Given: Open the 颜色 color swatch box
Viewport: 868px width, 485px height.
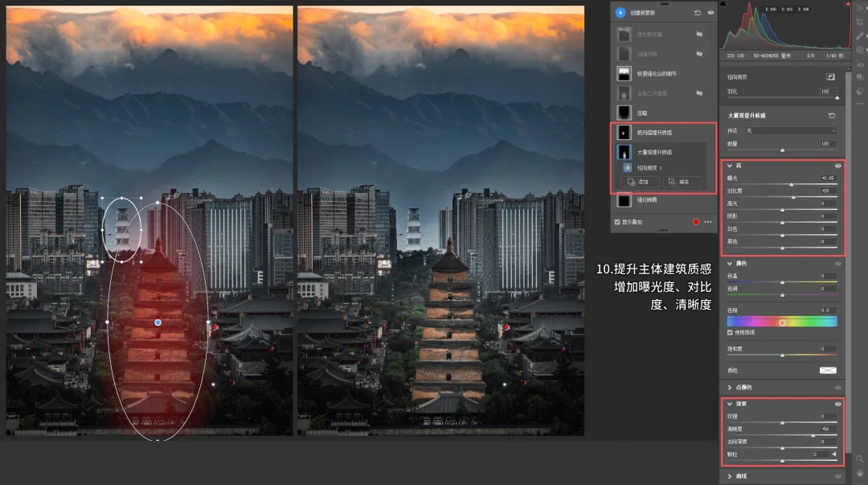Looking at the screenshot, I should pos(828,370).
